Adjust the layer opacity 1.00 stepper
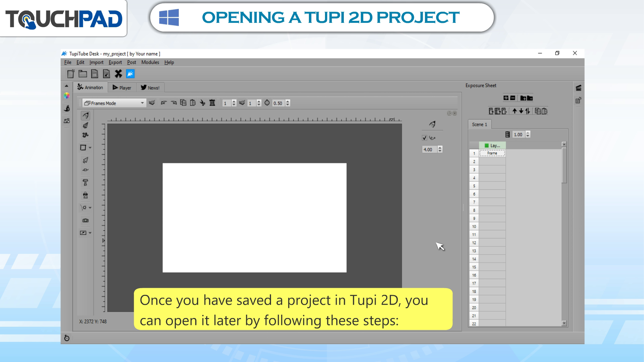The image size is (644, 362). (528, 134)
